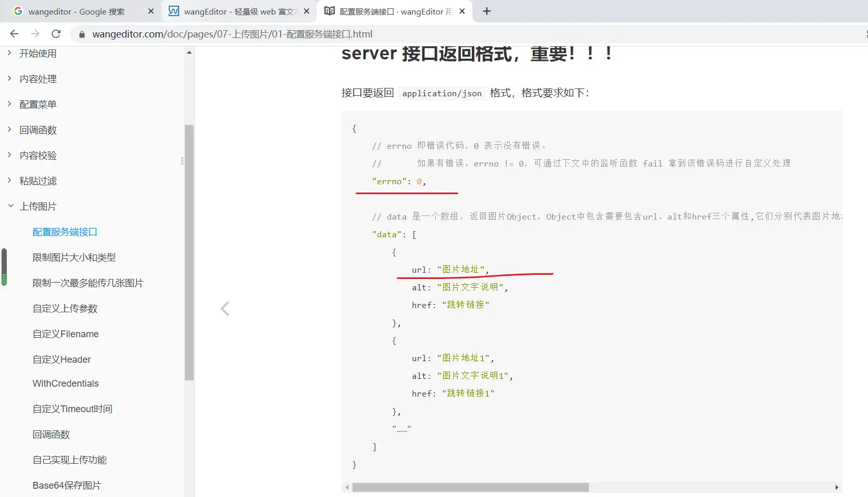This screenshot has width=868, height=497.
Task: Expand the 粘贴过滤 sidebar section
Action: point(38,181)
